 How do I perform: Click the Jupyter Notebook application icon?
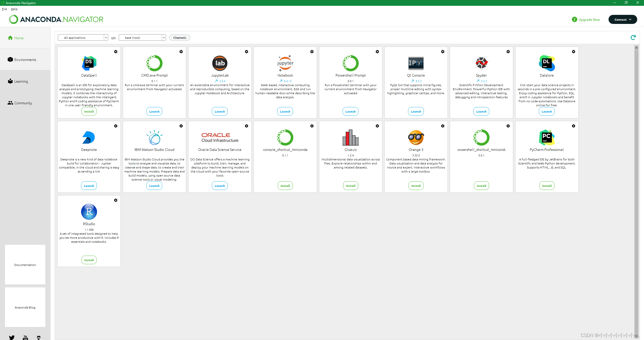click(x=285, y=63)
